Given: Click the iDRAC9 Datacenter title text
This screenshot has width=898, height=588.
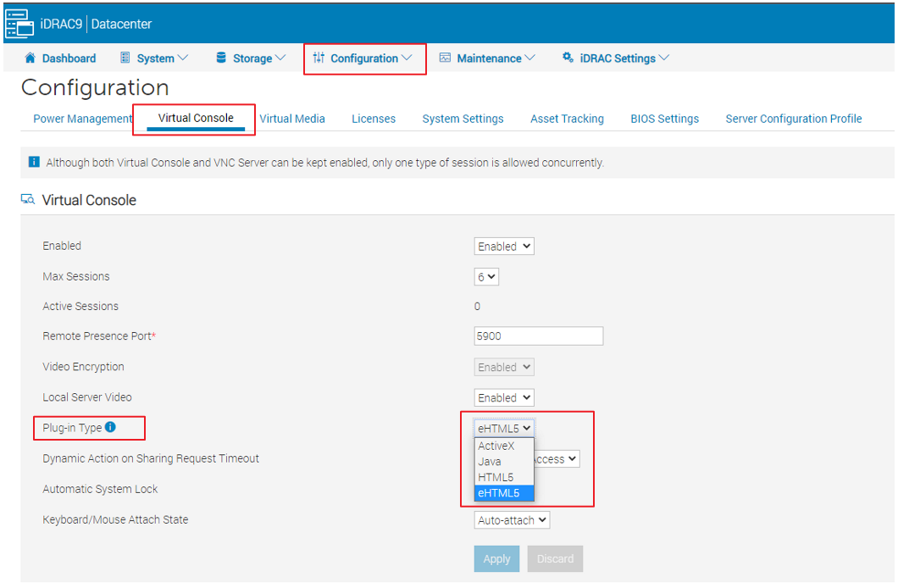Looking at the screenshot, I should (96, 24).
